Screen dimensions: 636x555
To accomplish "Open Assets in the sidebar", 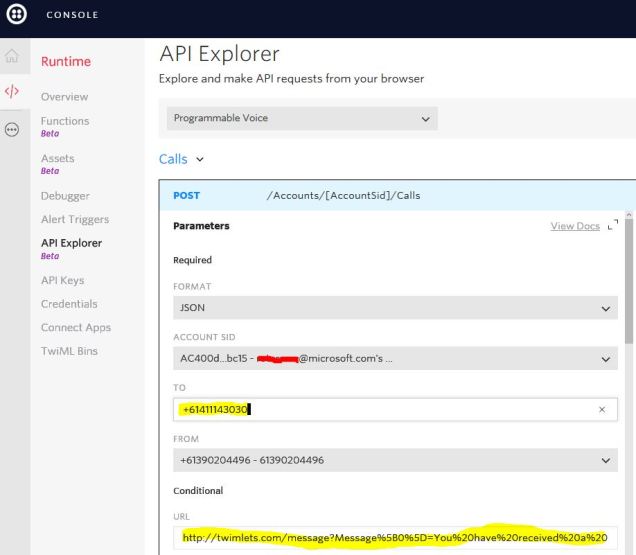I will coord(57,158).
